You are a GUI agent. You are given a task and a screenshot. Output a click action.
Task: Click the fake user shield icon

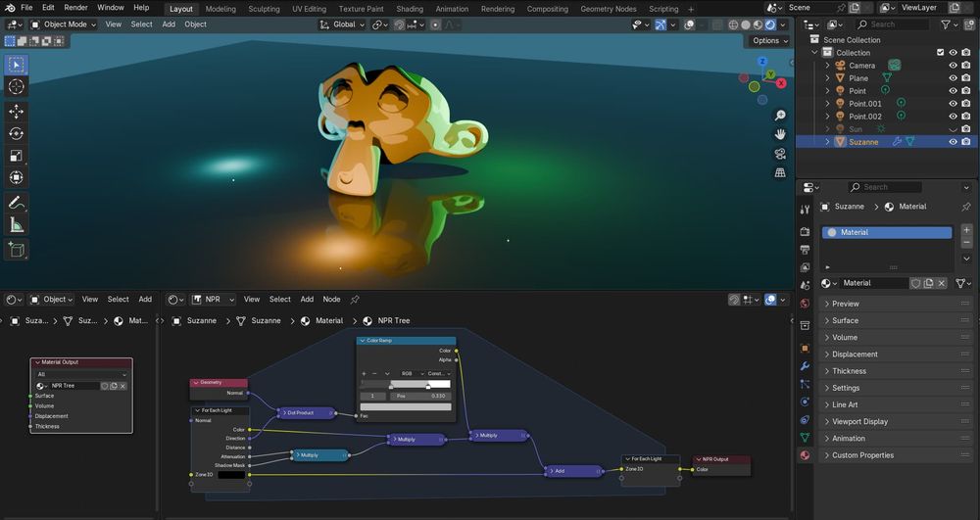915,283
